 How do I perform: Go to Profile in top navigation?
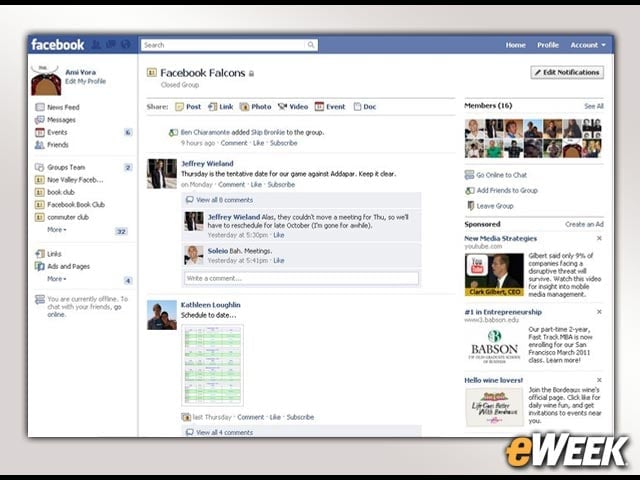pos(548,45)
